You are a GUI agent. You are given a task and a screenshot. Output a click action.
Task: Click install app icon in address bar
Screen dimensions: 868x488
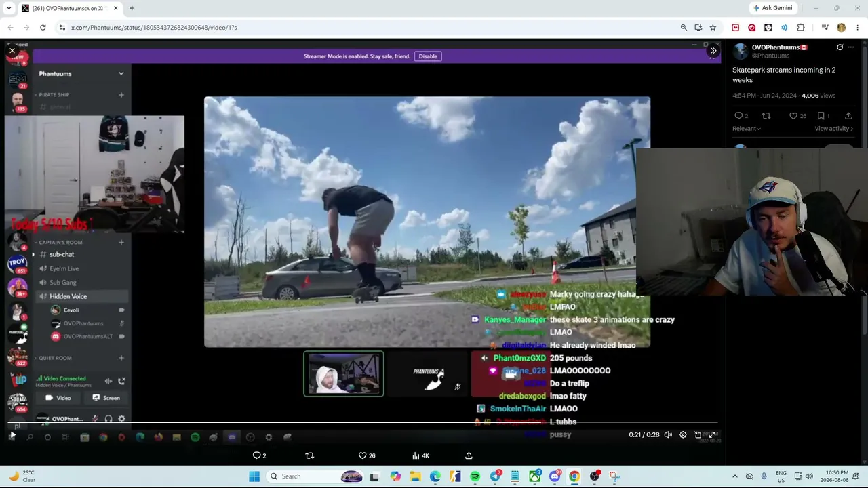click(698, 28)
